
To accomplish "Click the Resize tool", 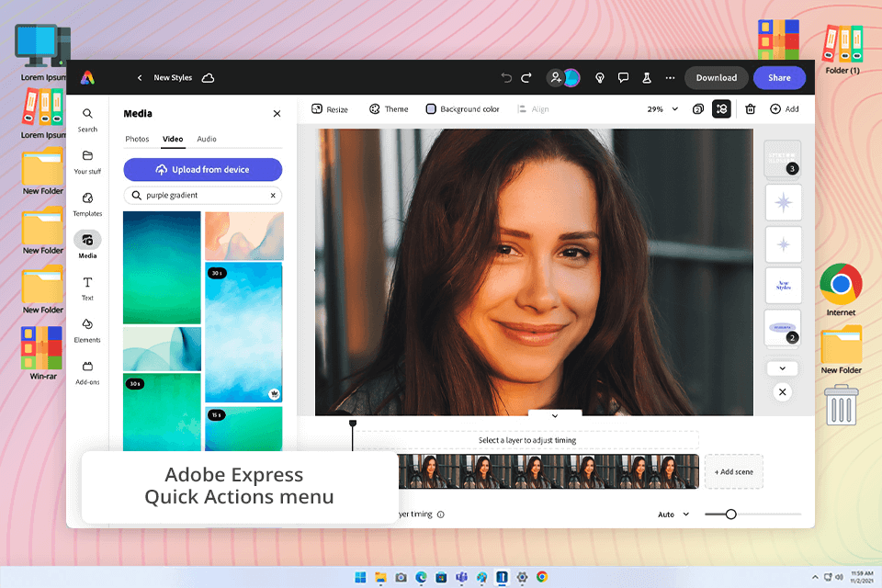I will pos(330,109).
